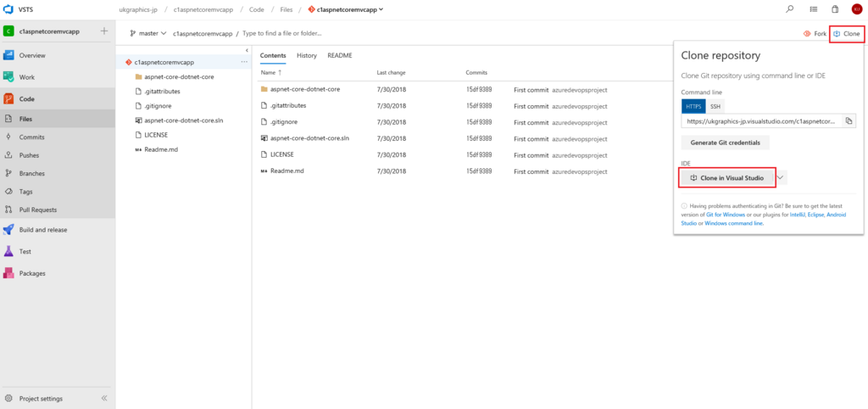Sort by the Name column header
This screenshot has width=868, height=409.
click(x=271, y=73)
